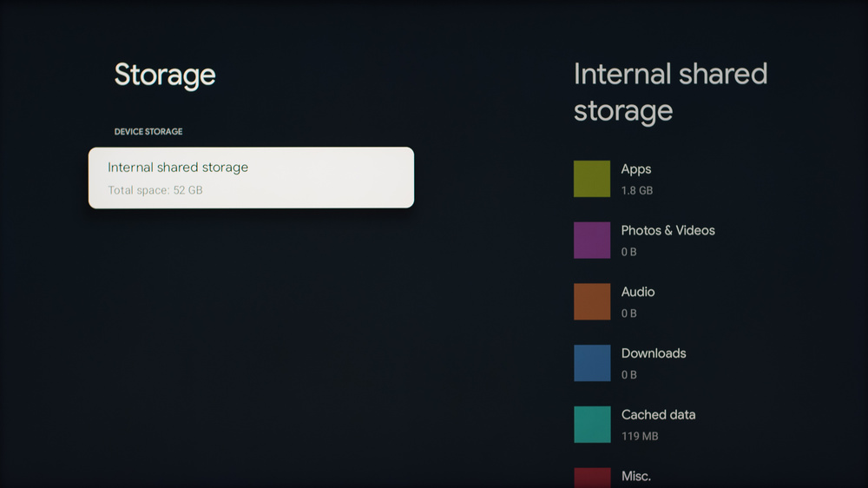Click the 1.8 GB size under Apps

click(x=637, y=190)
